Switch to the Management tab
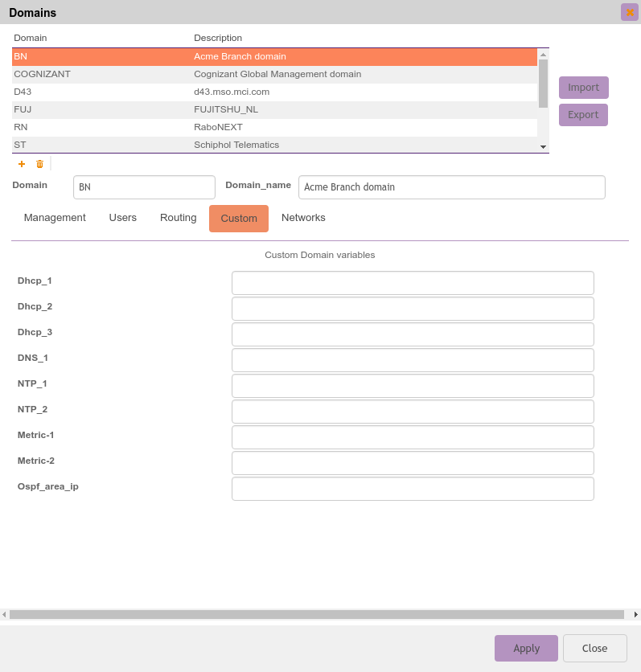 click(x=55, y=218)
